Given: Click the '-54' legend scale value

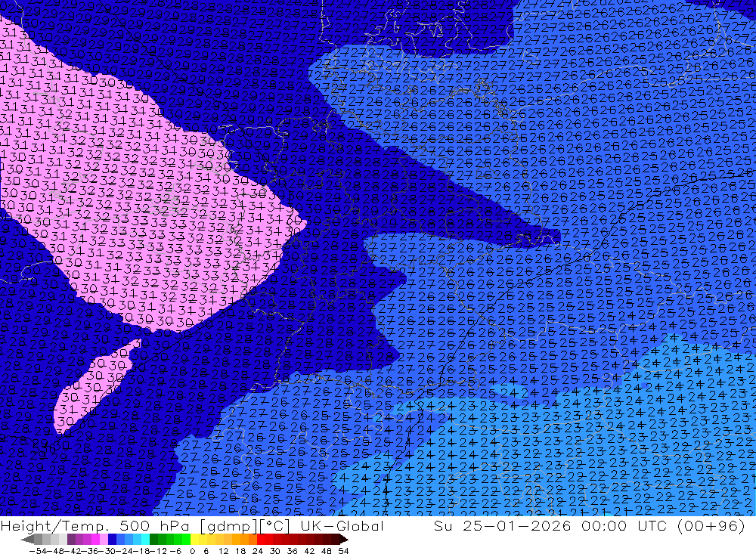Looking at the screenshot, I should pos(38,551).
